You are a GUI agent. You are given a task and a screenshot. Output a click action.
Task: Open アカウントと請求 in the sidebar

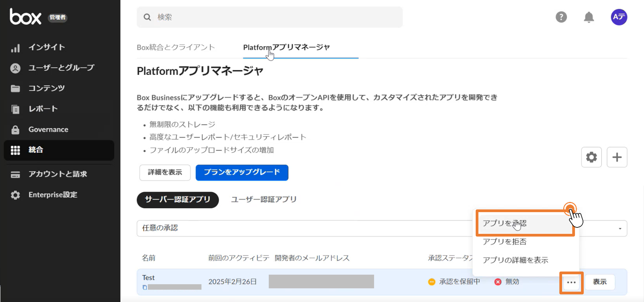point(58,174)
